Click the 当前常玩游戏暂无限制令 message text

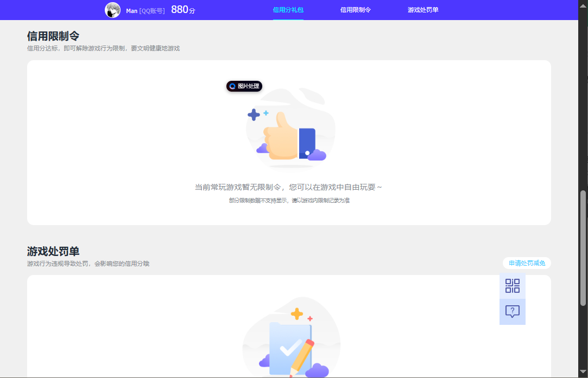[288, 187]
